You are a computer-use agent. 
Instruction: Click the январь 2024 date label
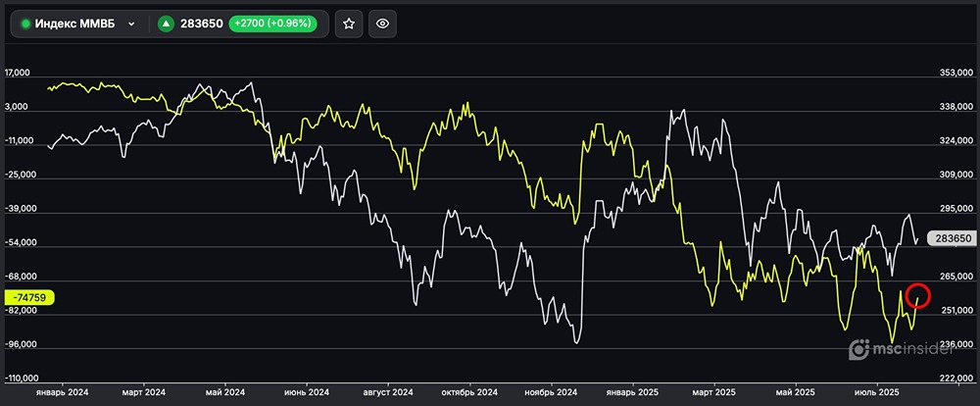62,391
